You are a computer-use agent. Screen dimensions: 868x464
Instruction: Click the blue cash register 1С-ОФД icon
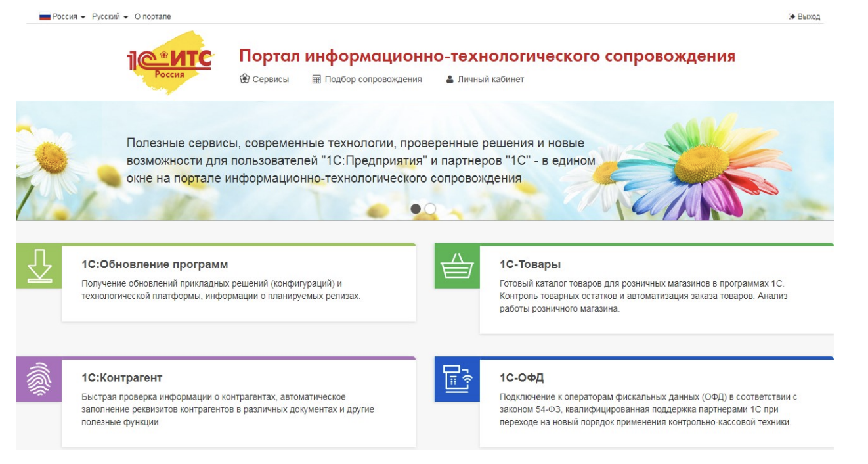(457, 379)
